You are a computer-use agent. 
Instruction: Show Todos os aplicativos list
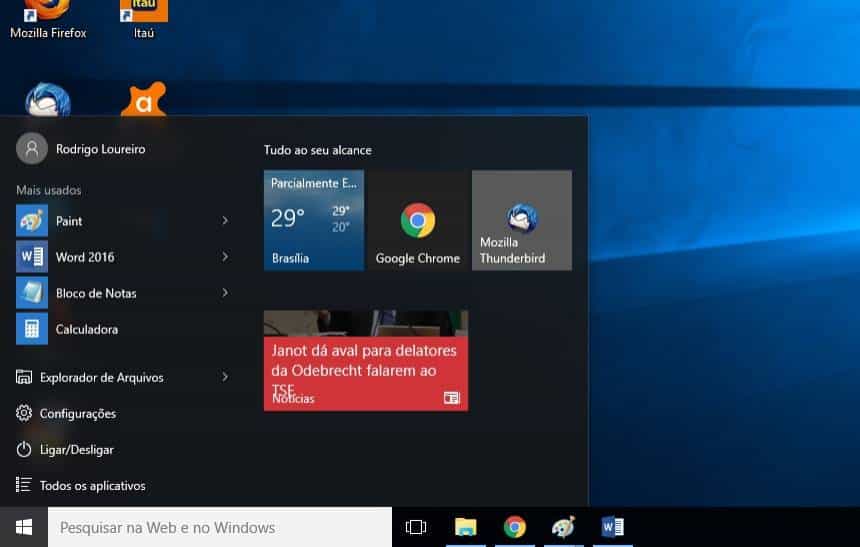point(81,486)
